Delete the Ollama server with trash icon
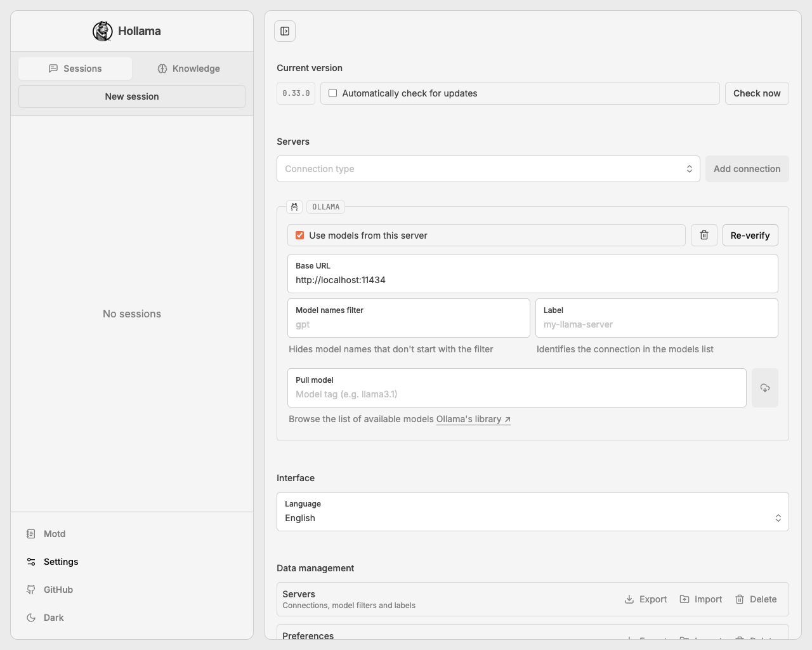 (704, 235)
